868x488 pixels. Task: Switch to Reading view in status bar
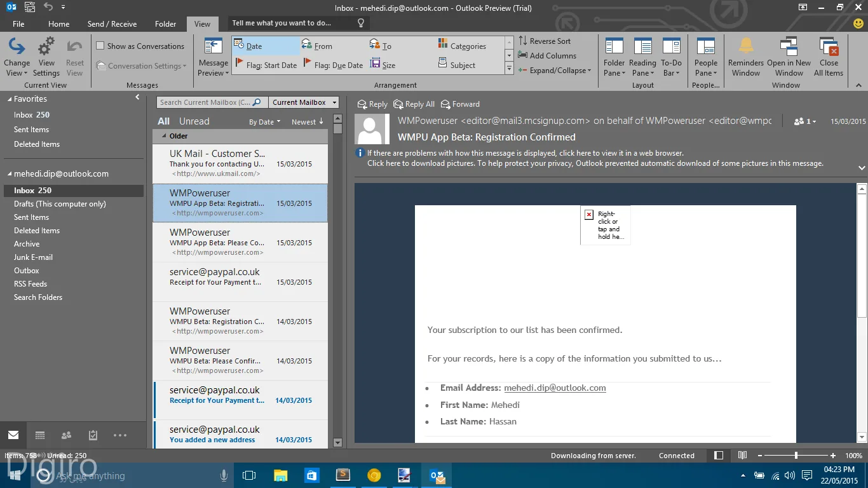point(742,456)
